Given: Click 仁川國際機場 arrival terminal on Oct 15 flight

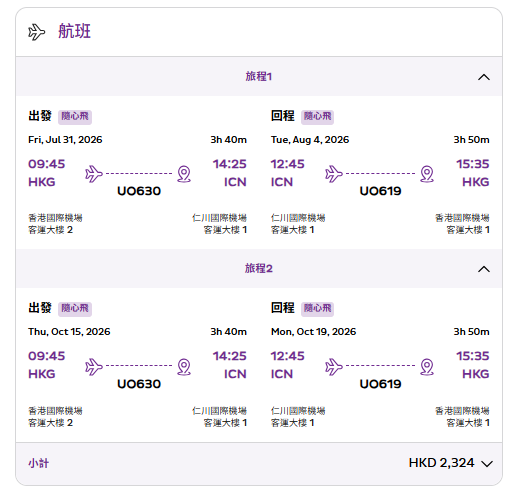Looking at the screenshot, I should coord(219,417).
